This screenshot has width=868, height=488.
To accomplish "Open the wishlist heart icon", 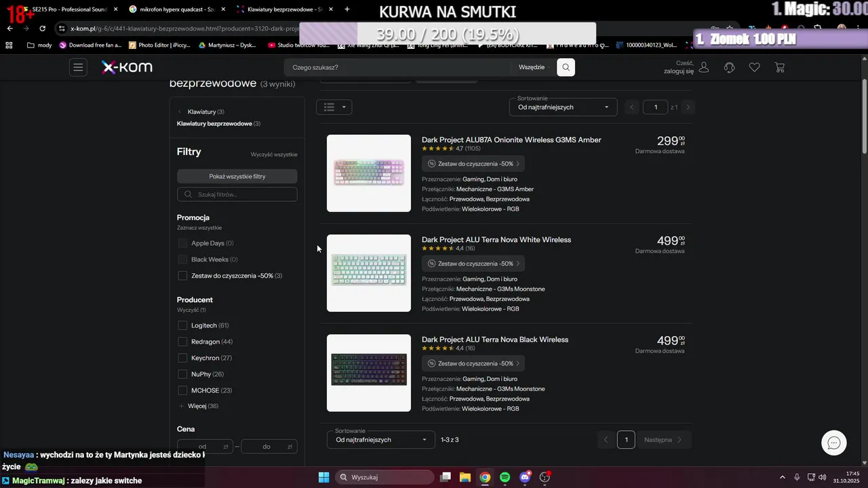I will [x=754, y=67].
